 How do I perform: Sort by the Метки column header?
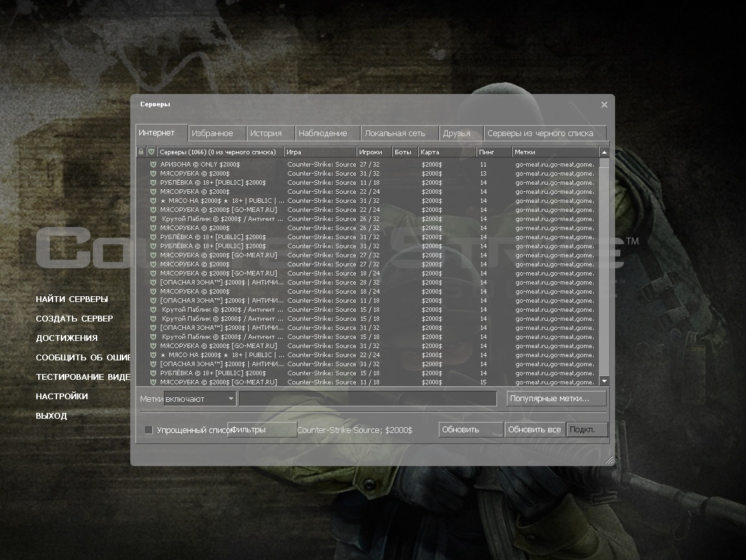(555, 152)
